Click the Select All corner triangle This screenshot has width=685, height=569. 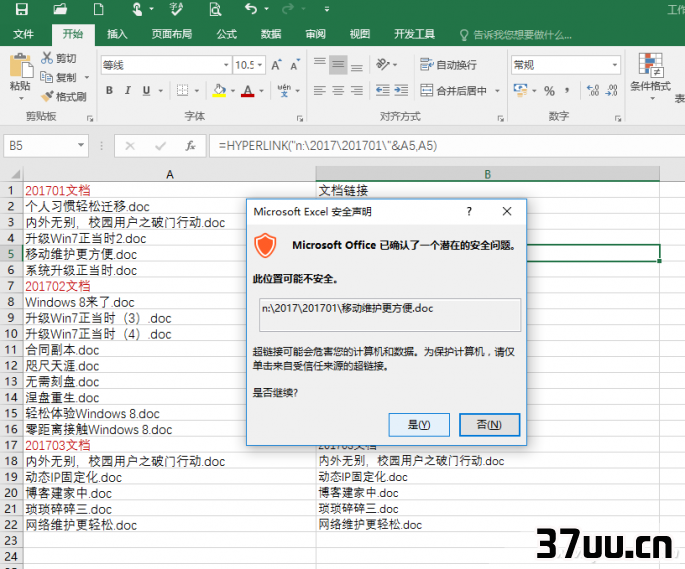[16, 174]
